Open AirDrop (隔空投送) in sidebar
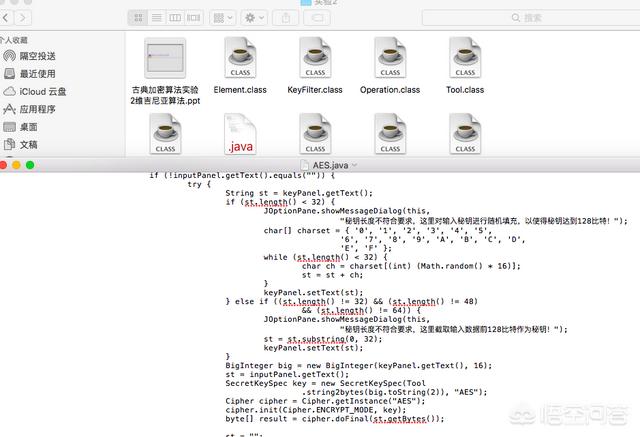The width and height of the screenshot is (640, 437). [x=29, y=56]
